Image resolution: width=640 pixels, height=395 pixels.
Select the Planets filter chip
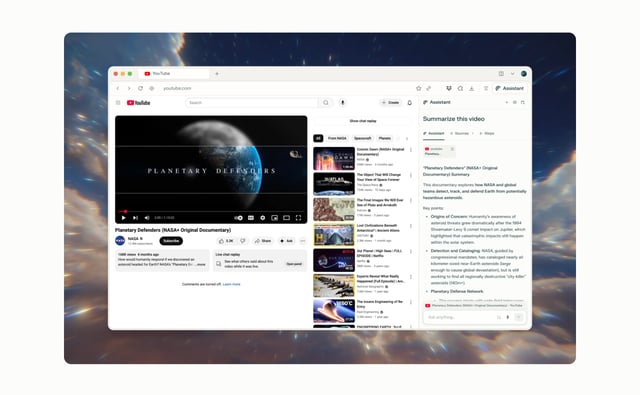(384, 138)
